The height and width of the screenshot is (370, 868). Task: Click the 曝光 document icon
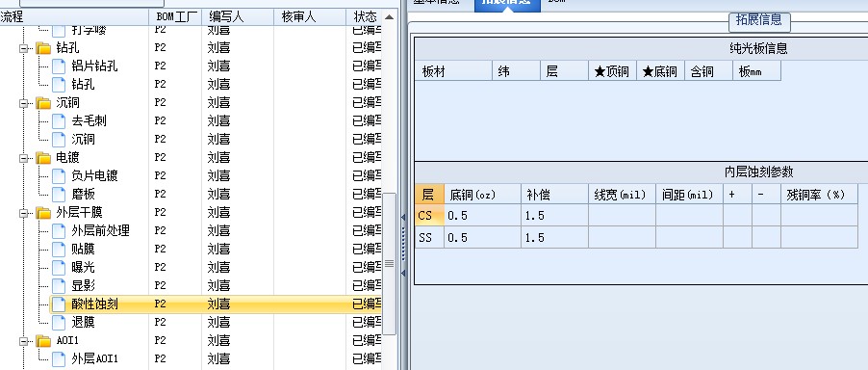click(59, 268)
